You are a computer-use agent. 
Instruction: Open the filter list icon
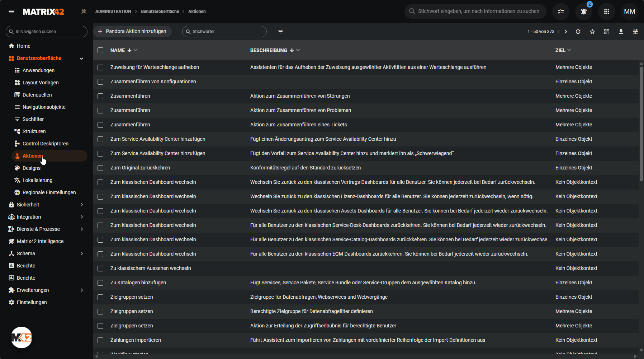click(x=281, y=32)
